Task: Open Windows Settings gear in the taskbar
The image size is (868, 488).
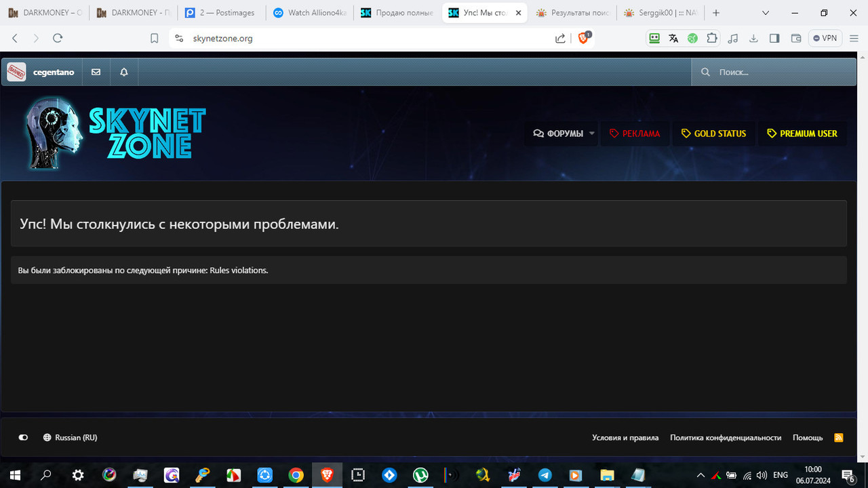Action: point(78,475)
